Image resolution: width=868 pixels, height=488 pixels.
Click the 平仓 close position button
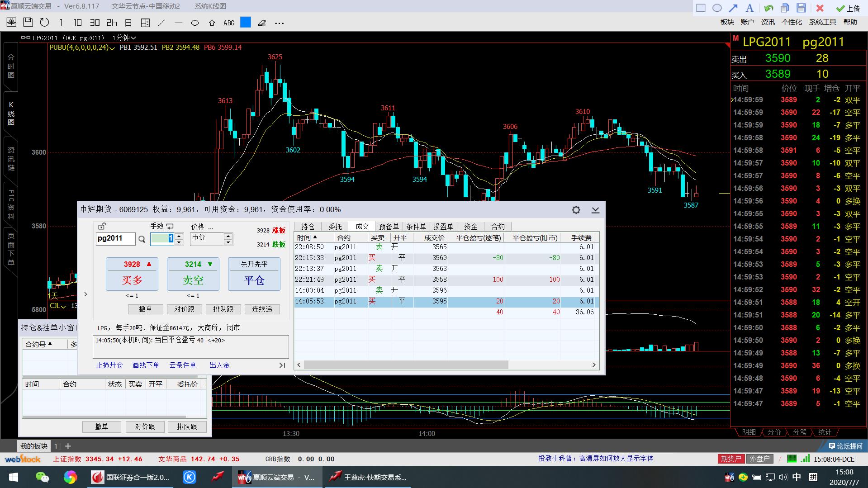254,274
